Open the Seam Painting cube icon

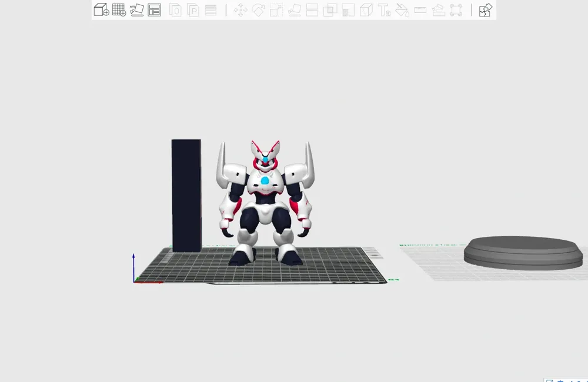[366, 10]
